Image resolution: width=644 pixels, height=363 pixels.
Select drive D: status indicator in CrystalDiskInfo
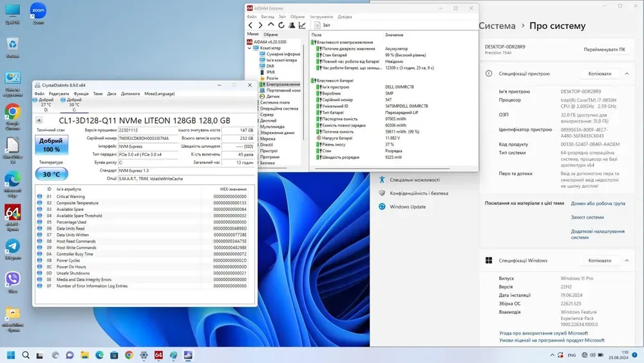pyautogui.click(x=46, y=104)
